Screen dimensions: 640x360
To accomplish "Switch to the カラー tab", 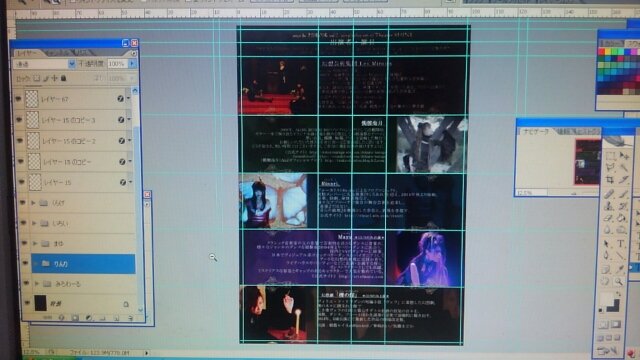I will 611,43.
